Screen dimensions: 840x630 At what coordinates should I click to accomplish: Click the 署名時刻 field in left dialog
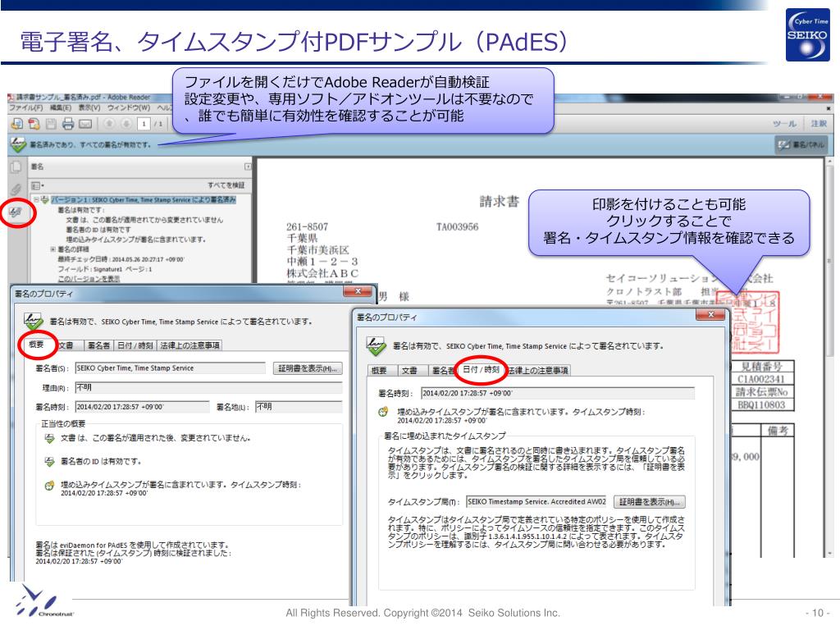(142, 407)
